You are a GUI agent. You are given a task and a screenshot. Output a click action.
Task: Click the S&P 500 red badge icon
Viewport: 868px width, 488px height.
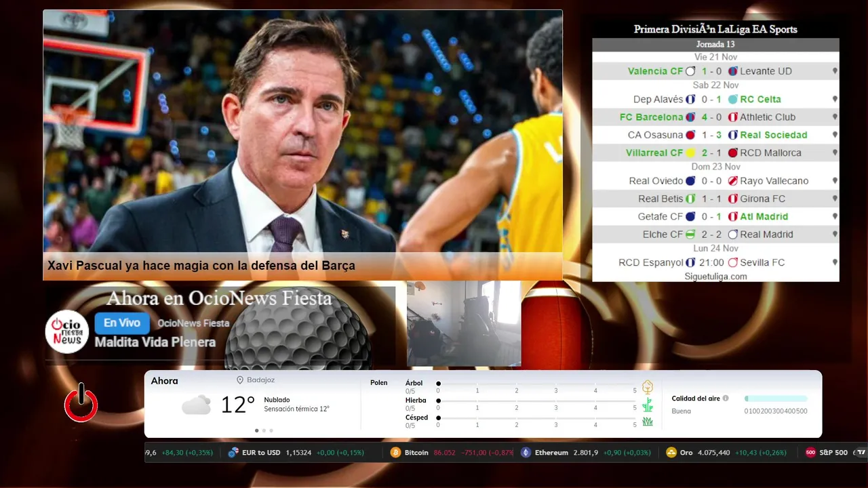[x=810, y=453]
